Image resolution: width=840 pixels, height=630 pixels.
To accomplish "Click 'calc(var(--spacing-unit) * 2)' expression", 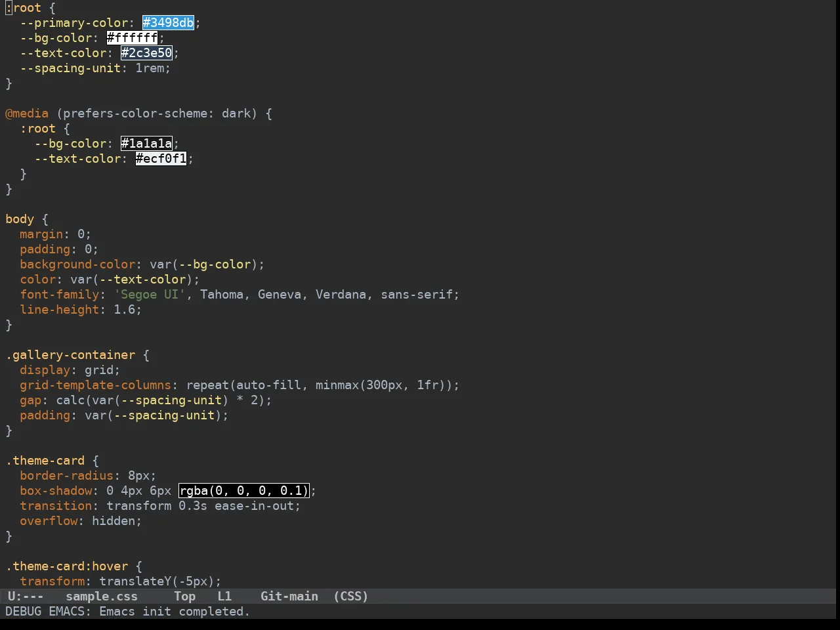I will tap(161, 400).
